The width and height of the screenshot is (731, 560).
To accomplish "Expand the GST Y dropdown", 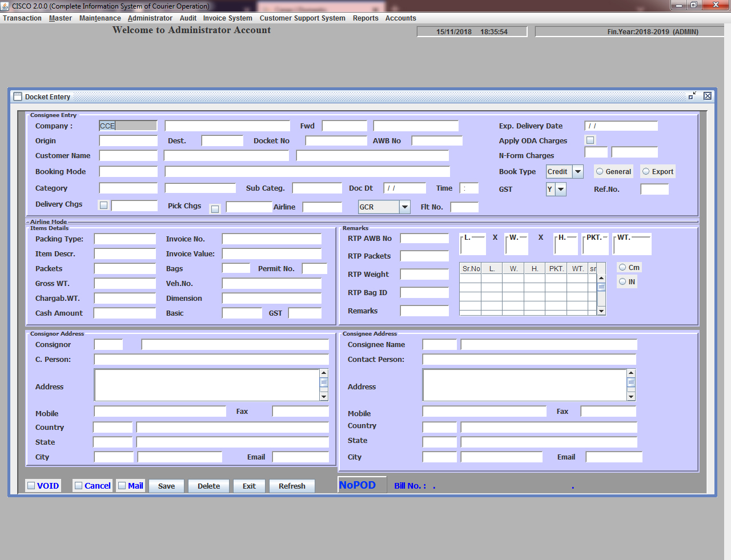I will pos(561,189).
